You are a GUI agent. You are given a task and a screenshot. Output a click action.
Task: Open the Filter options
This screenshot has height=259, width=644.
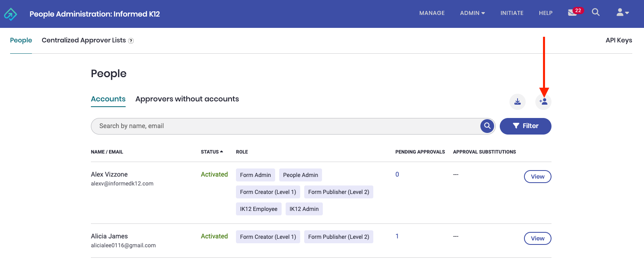pos(525,126)
